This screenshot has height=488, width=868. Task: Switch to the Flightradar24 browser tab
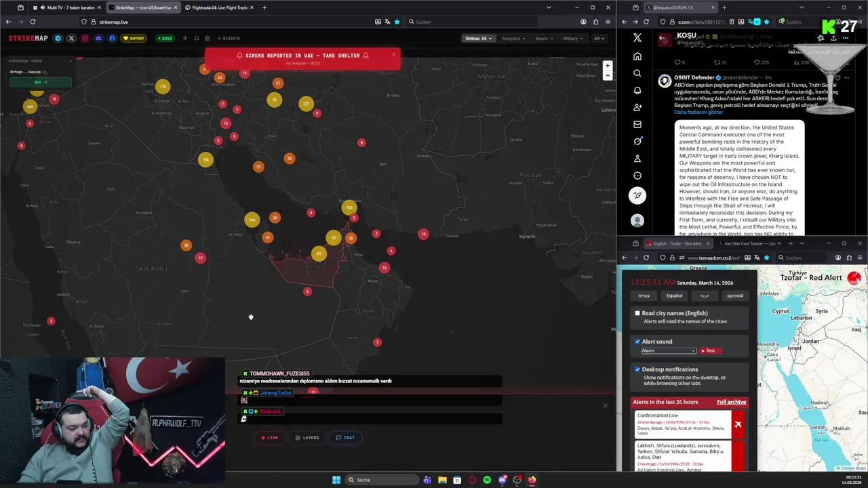[x=220, y=7]
